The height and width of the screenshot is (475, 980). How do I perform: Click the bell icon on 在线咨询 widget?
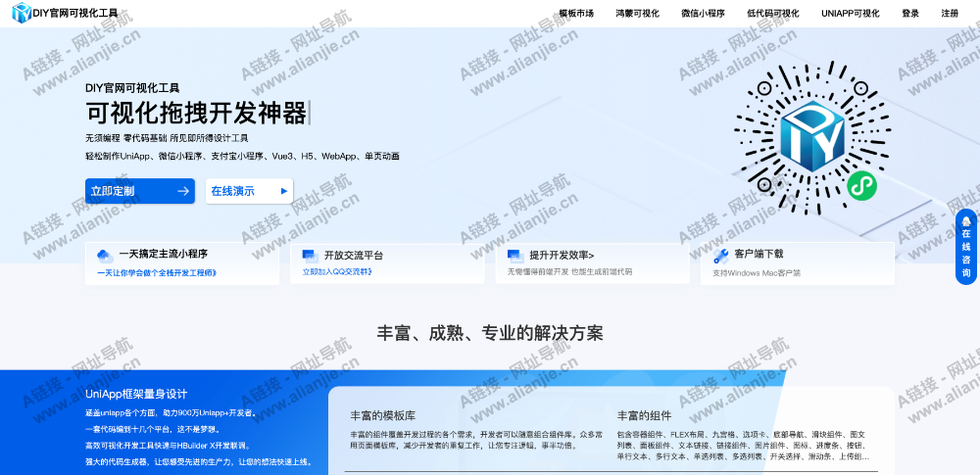tap(966, 221)
